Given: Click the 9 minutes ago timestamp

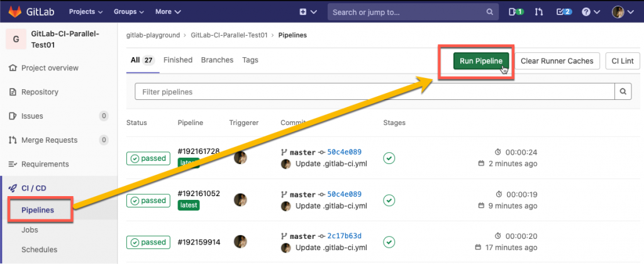Looking at the screenshot, I should pos(513,206).
